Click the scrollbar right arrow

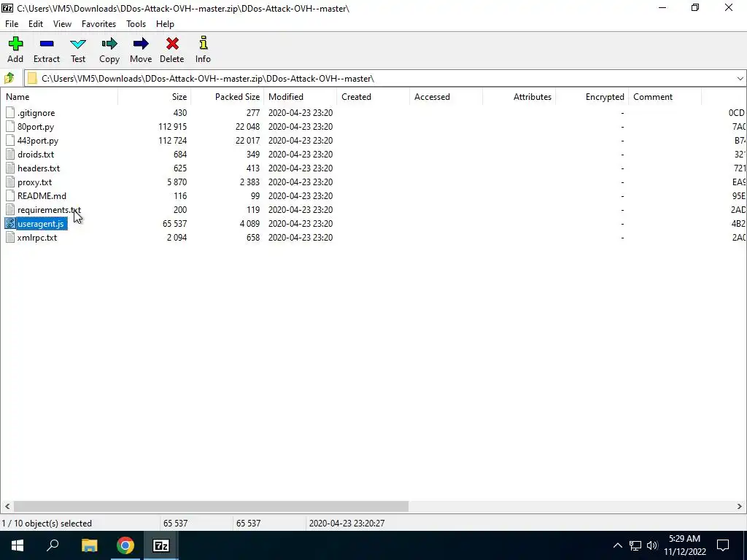[740, 507]
